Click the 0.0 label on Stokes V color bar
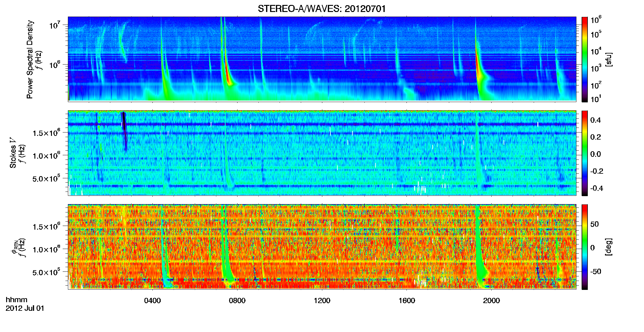The image size is (644, 332). tap(595, 154)
